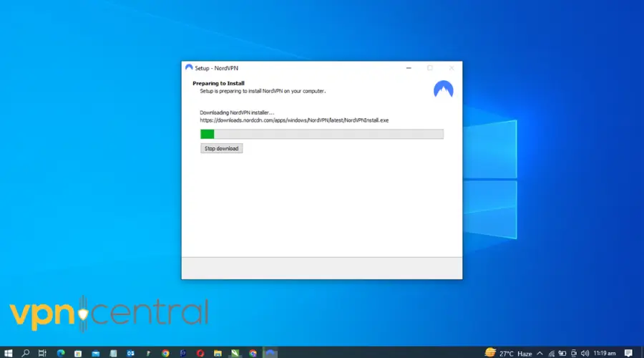Click 'Setup is preparing to install NordVPN' text

click(x=263, y=91)
